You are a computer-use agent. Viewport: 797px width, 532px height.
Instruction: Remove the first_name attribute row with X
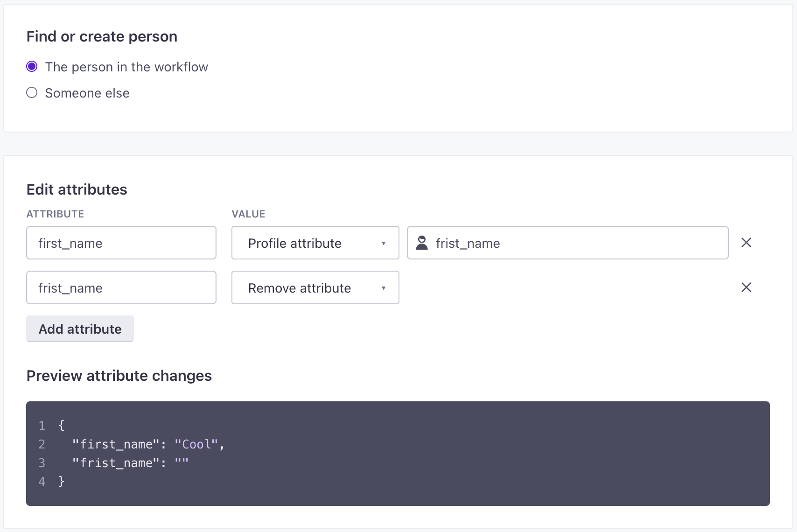pos(746,243)
